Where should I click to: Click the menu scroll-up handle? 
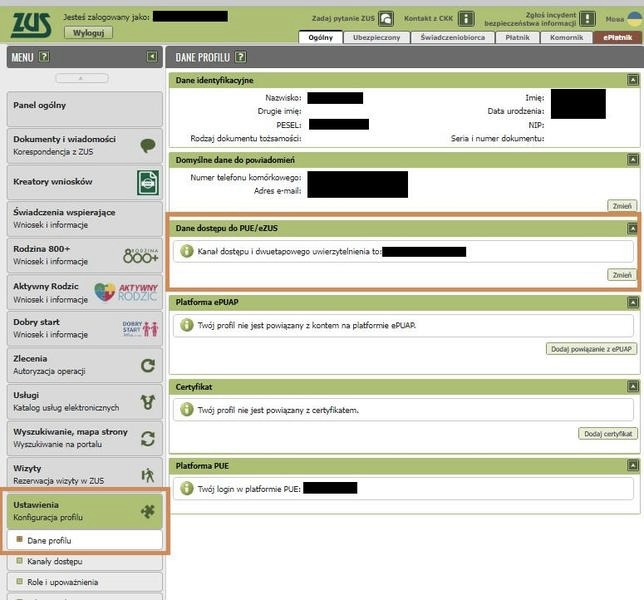point(82,78)
